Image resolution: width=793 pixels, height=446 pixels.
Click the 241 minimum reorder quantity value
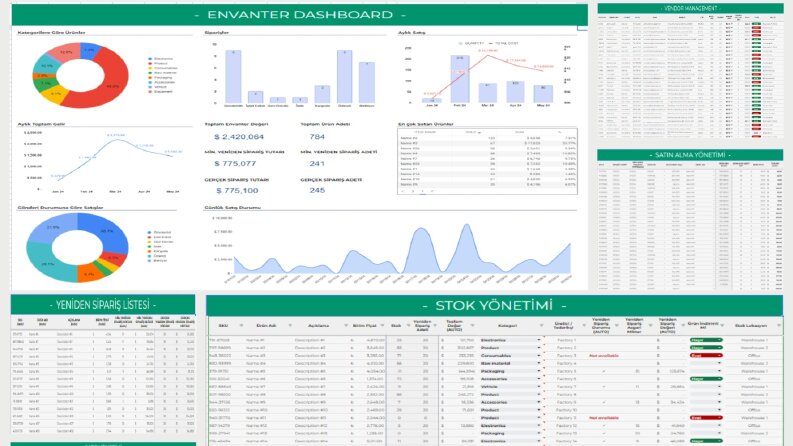pyautogui.click(x=317, y=164)
